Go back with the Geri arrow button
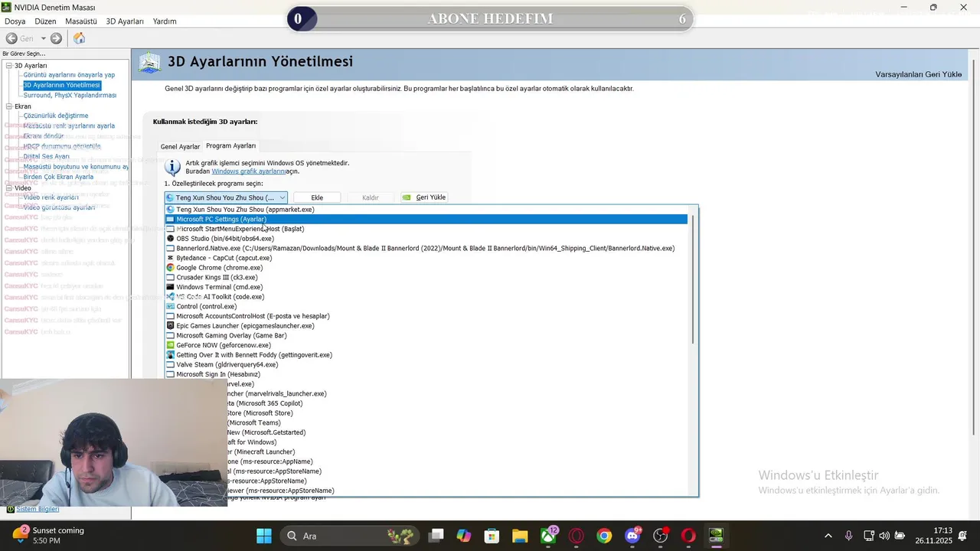This screenshot has width=980, height=551. (11, 38)
